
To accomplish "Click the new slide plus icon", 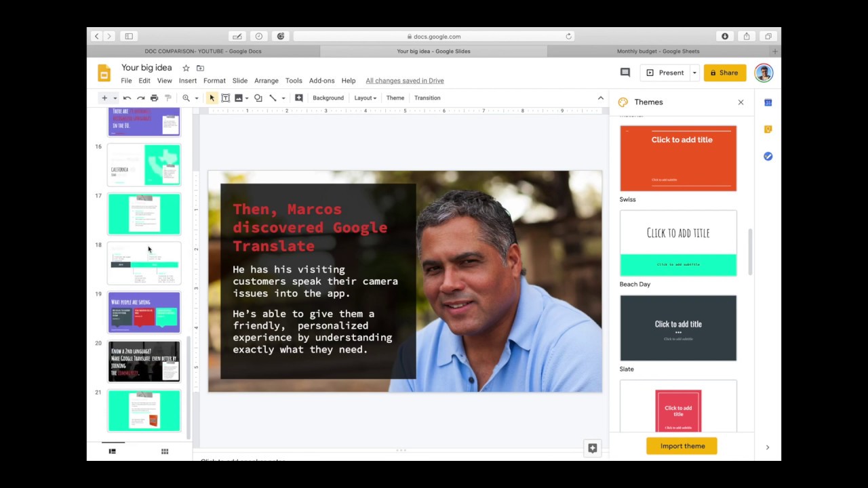I will pos(104,98).
